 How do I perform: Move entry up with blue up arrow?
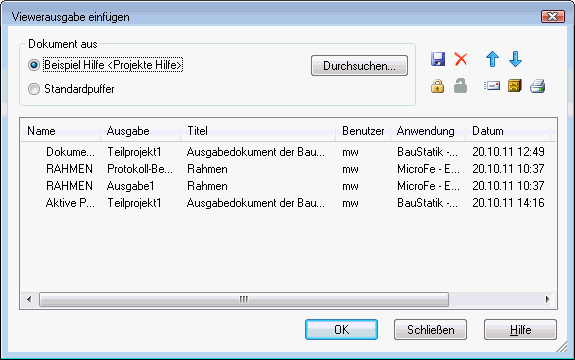tap(492, 59)
